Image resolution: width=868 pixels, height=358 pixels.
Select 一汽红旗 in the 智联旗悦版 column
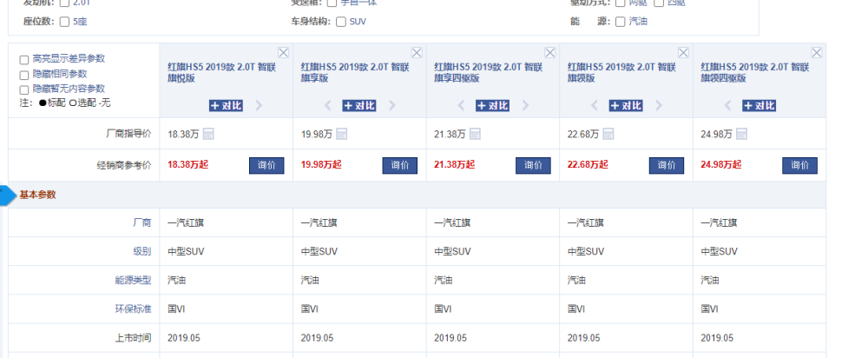coord(186,222)
